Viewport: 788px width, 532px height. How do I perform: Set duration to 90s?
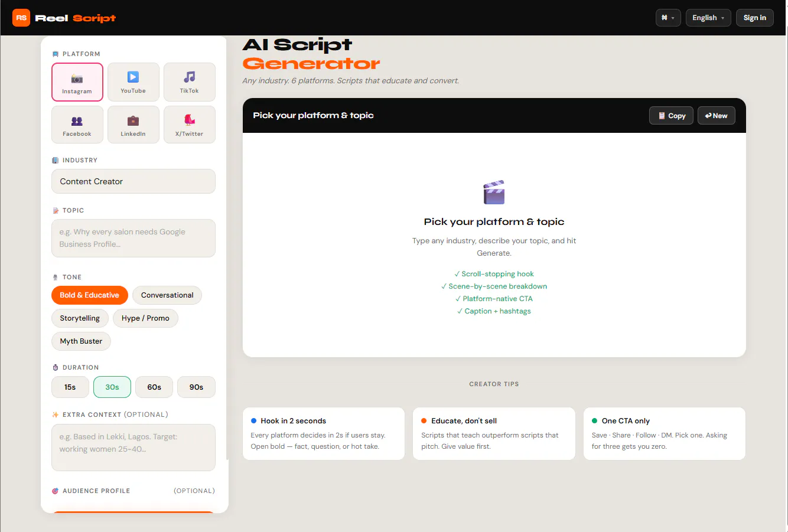coord(196,387)
